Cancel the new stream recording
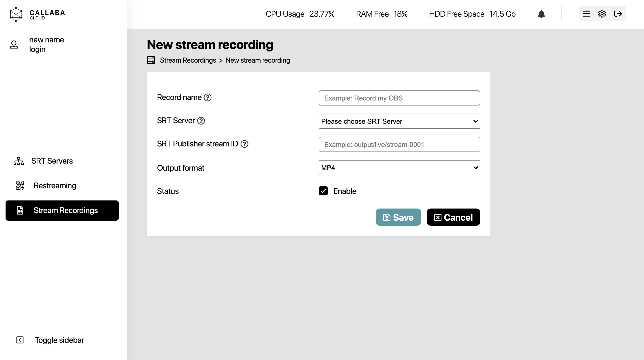This screenshot has height=360, width=644. pyautogui.click(x=453, y=217)
